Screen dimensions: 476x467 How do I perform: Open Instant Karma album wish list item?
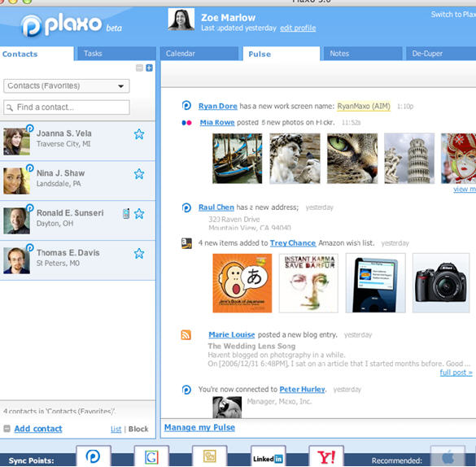tap(308, 283)
